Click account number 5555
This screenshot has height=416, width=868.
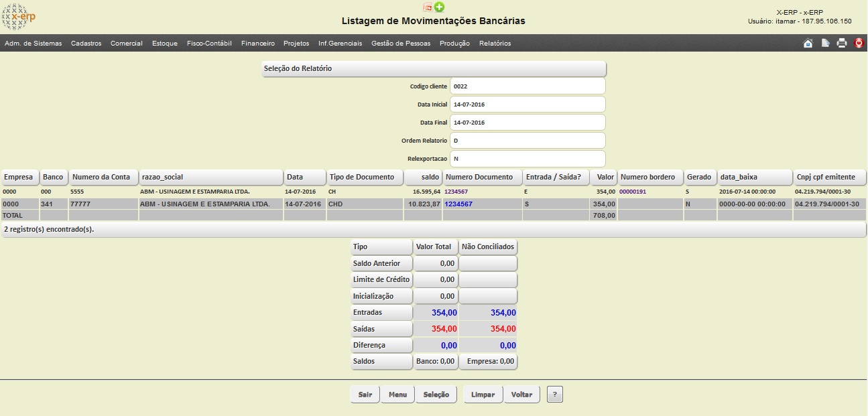coord(77,192)
